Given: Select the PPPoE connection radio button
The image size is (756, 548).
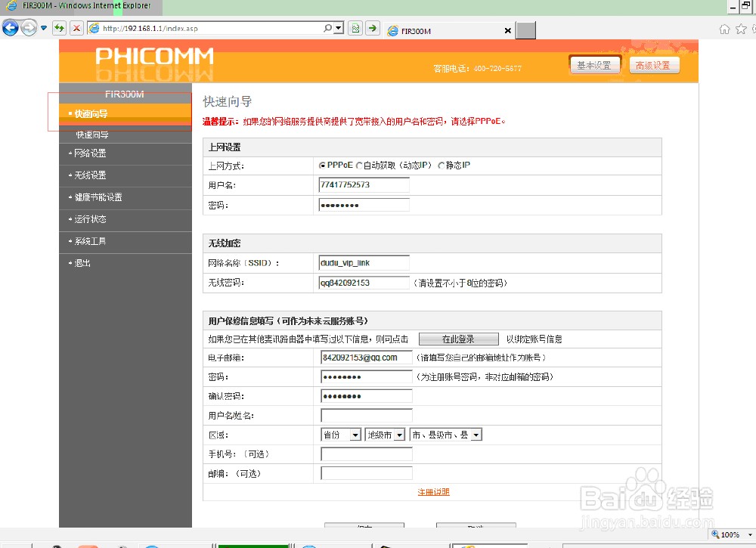Looking at the screenshot, I should tap(323, 165).
